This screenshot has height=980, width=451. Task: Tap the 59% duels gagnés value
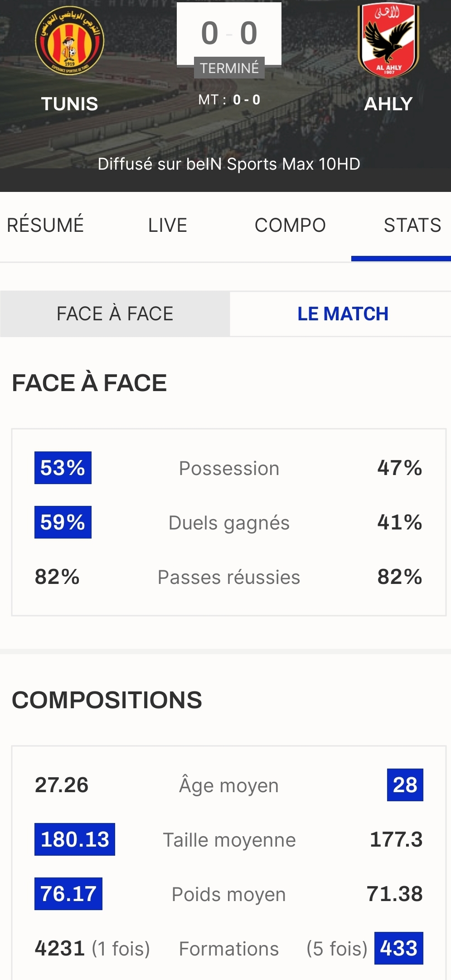[x=63, y=522]
